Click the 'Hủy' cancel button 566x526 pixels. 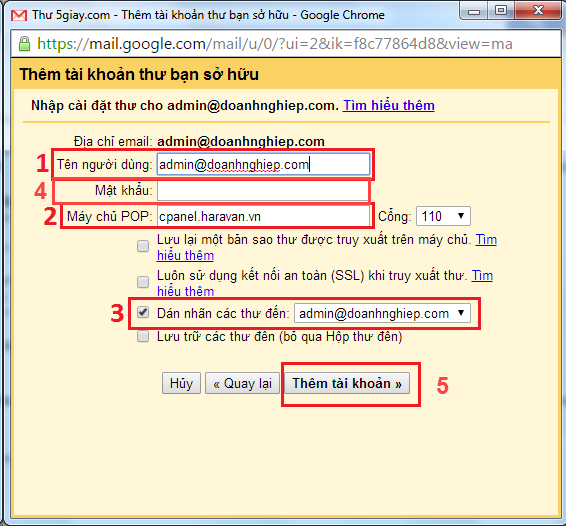181,383
